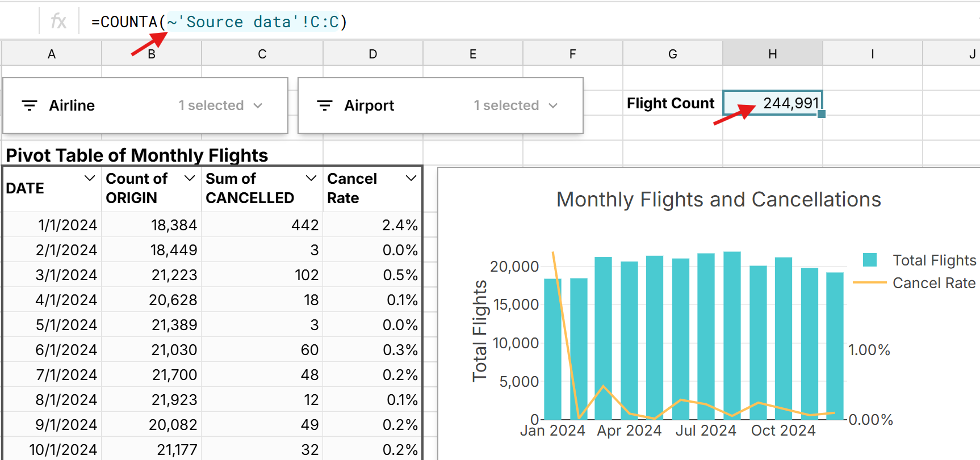Click the fill handle on cell H2

[x=821, y=114]
